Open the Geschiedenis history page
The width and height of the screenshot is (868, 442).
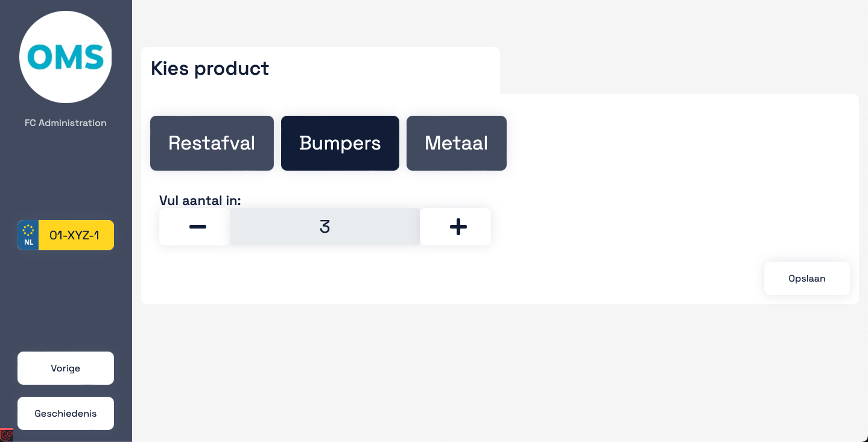click(x=66, y=413)
